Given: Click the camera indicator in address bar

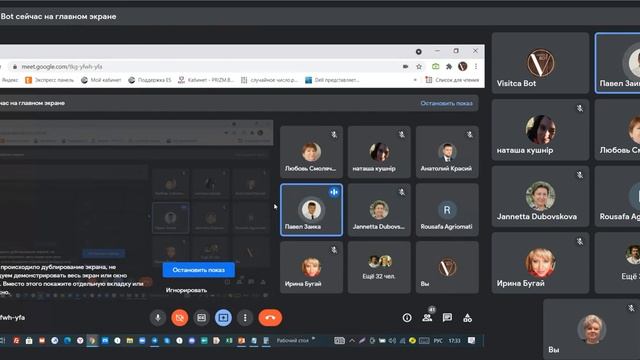Looking at the screenshot, I should pos(405,67).
